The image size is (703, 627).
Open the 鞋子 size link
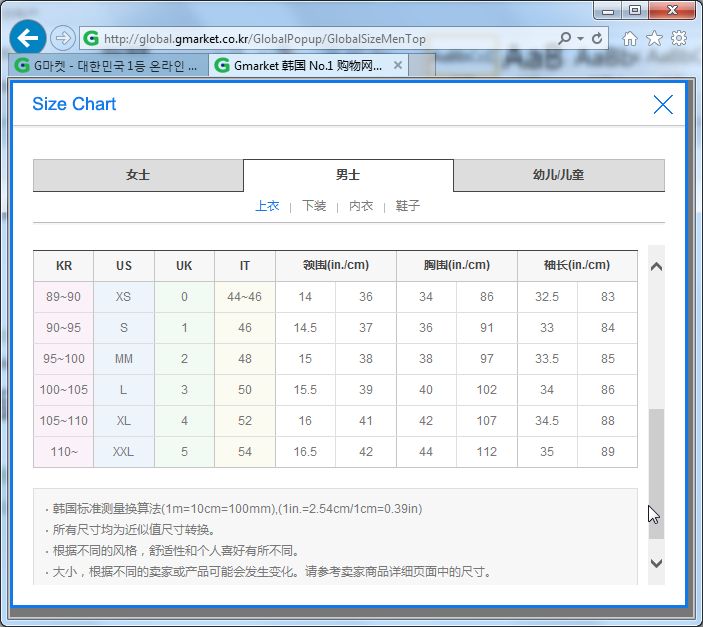[408, 206]
